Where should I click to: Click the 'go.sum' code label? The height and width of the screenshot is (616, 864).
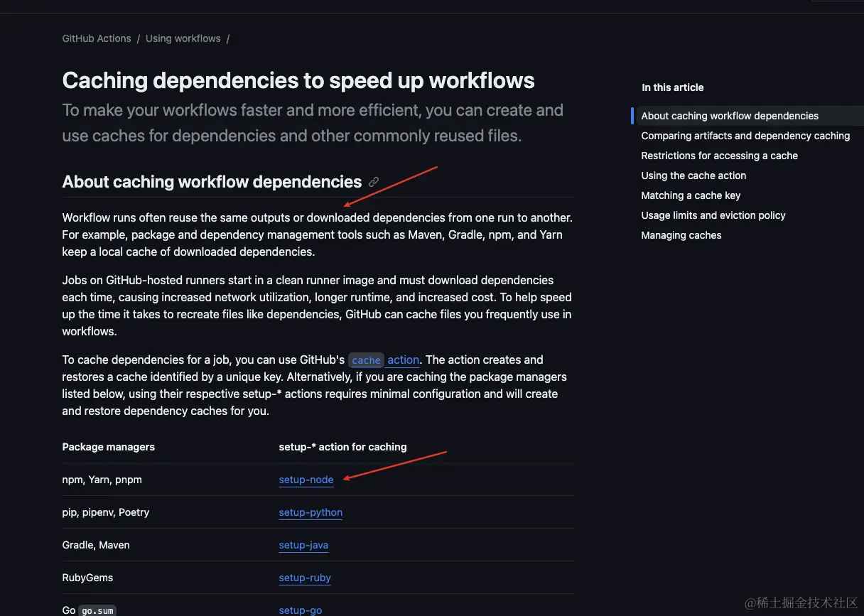[x=97, y=610]
